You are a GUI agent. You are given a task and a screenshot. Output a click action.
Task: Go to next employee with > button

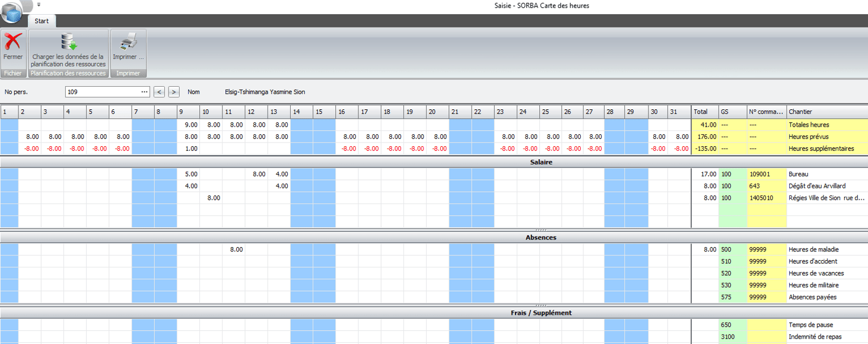pos(174,92)
